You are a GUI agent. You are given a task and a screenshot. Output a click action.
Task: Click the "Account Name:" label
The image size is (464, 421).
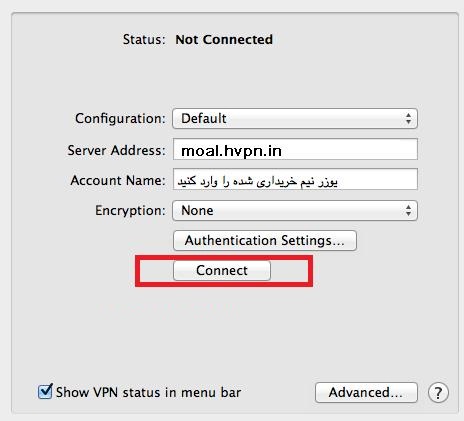click(118, 180)
